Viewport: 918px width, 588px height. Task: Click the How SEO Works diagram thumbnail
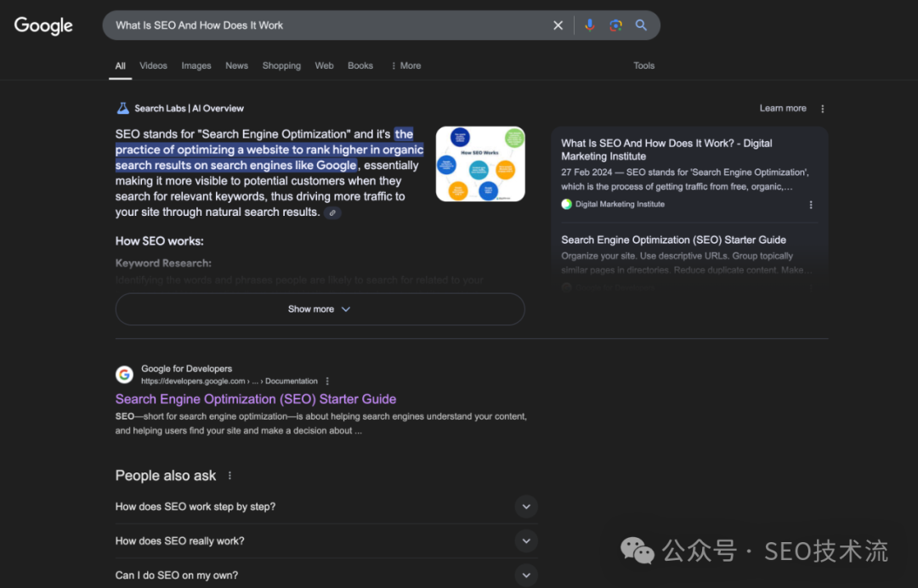(480, 164)
